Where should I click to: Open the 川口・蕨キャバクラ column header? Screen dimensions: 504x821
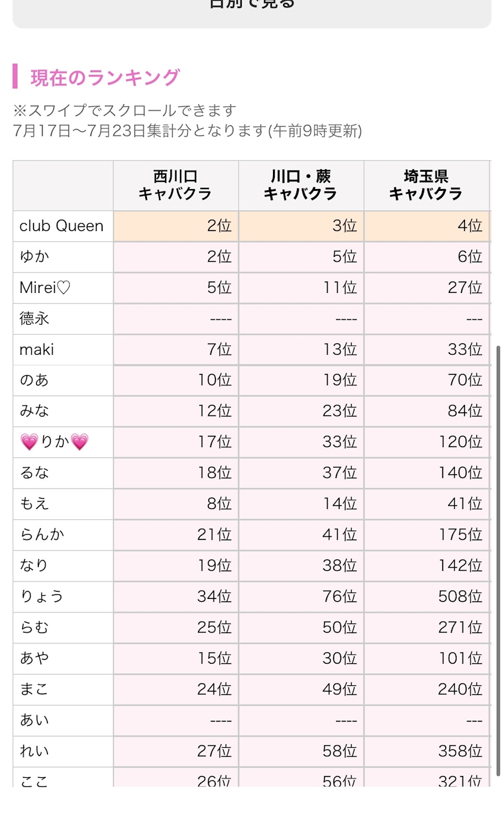click(x=301, y=185)
